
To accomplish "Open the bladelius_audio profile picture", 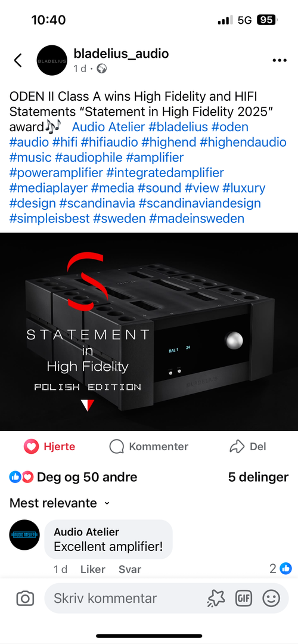I will click(x=52, y=60).
